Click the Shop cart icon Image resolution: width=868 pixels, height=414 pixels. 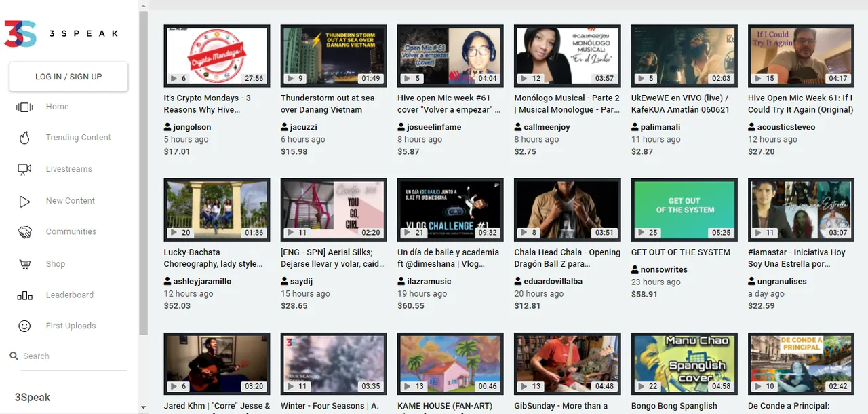[x=24, y=264]
